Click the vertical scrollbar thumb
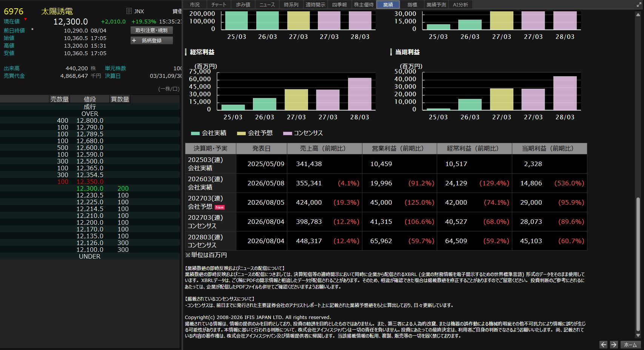644x350 pixels. [x=638, y=264]
